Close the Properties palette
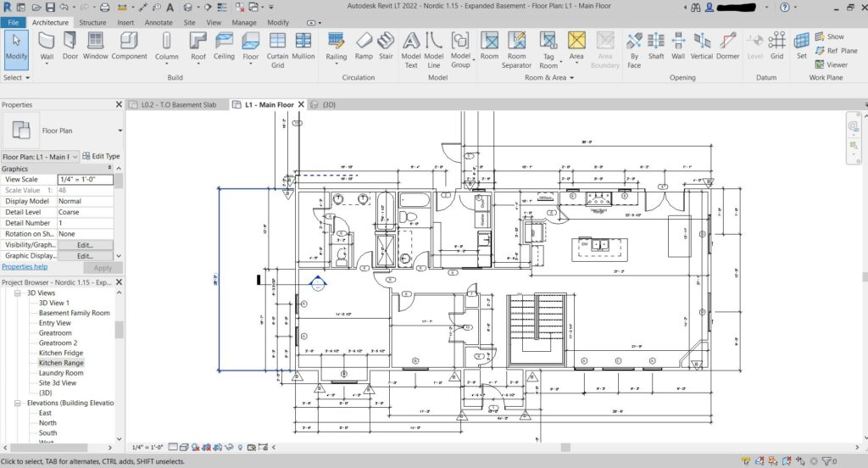868x468 pixels. (x=119, y=104)
